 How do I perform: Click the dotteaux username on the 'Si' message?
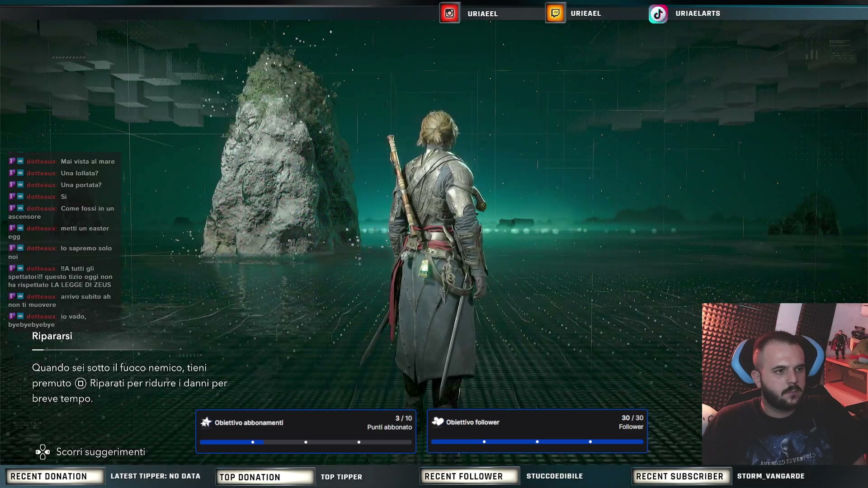(x=42, y=197)
